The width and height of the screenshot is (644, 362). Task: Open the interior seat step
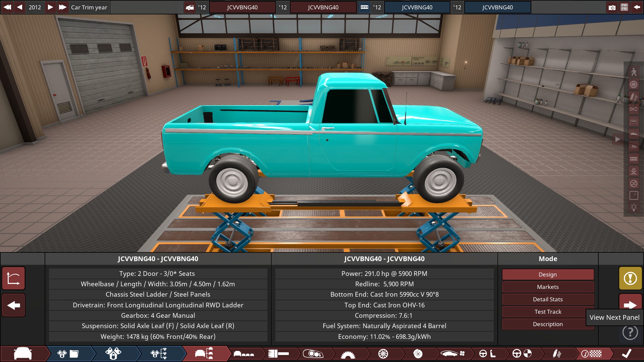487,354
